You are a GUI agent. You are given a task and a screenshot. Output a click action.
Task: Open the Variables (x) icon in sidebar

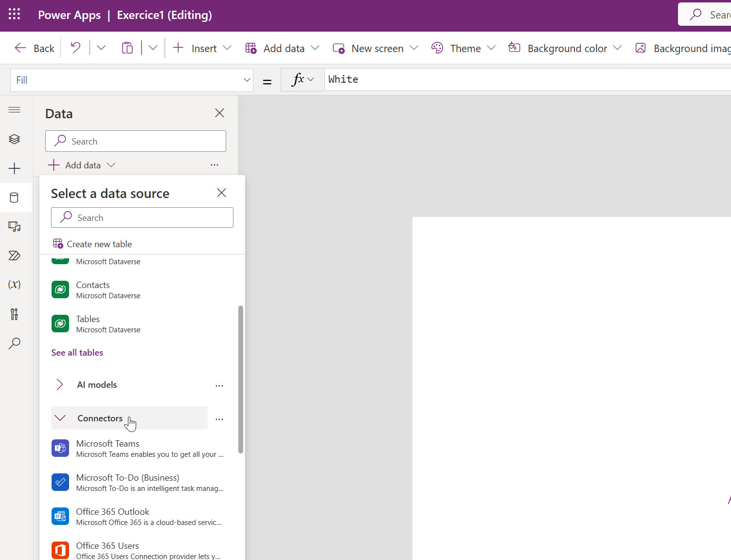click(x=15, y=284)
